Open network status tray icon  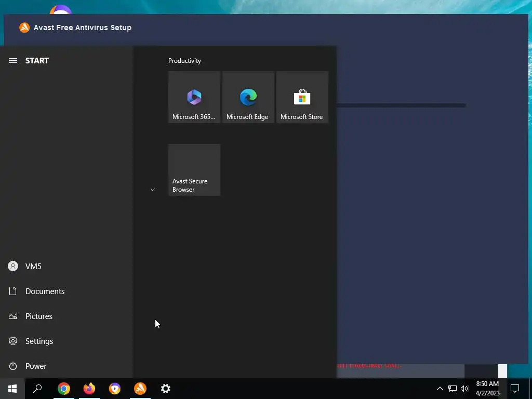453,389
